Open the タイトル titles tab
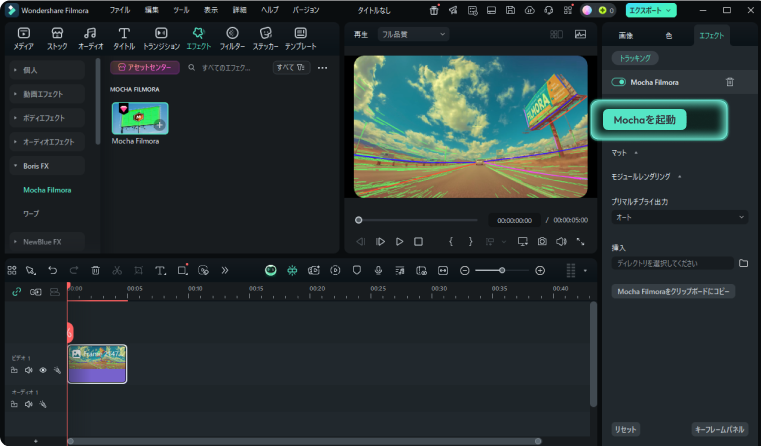Screen dimensions: 768x447 (x=124, y=39)
